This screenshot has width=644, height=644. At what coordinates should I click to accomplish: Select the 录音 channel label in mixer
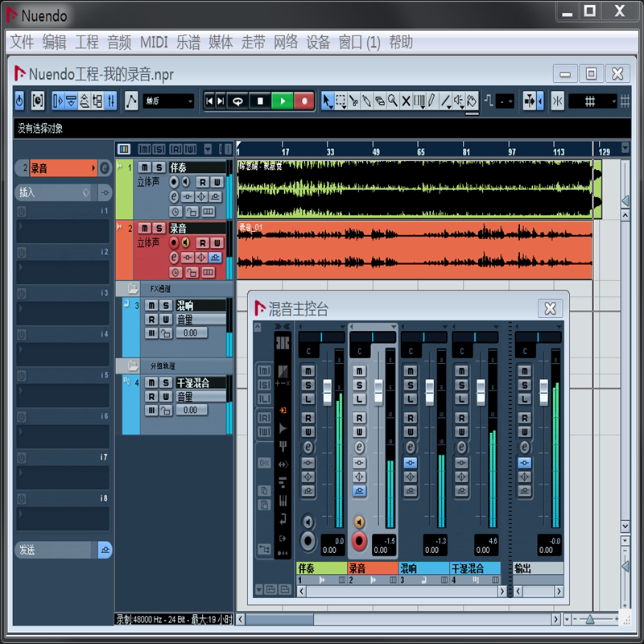(x=373, y=568)
